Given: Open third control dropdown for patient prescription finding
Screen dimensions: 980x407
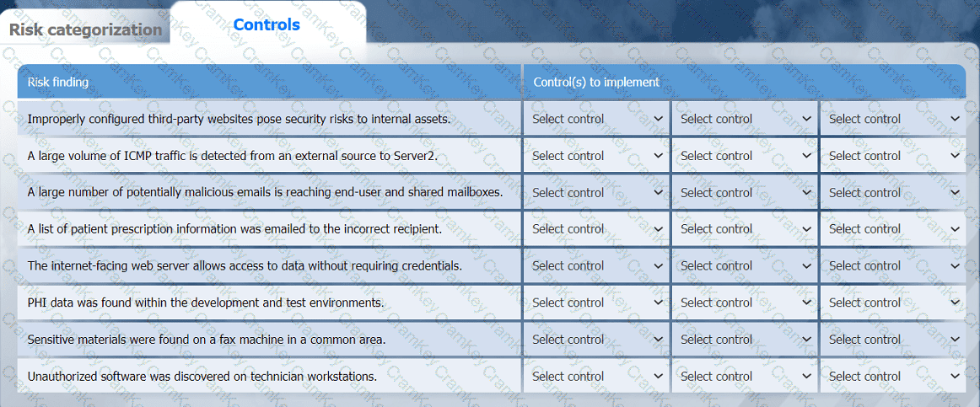Looking at the screenshot, I should pyautogui.click(x=893, y=228).
